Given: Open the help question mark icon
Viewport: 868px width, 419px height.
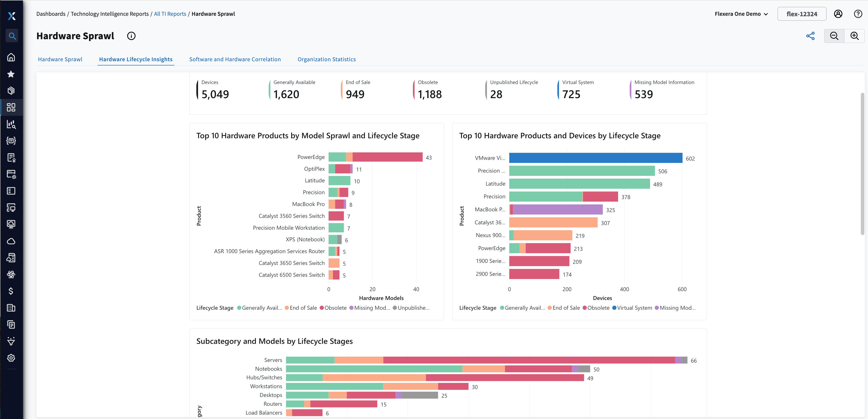Looking at the screenshot, I should [x=858, y=14].
